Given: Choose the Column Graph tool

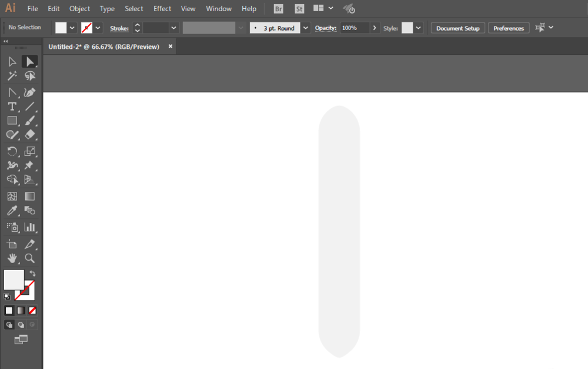Looking at the screenshot, I should [30, 227].
